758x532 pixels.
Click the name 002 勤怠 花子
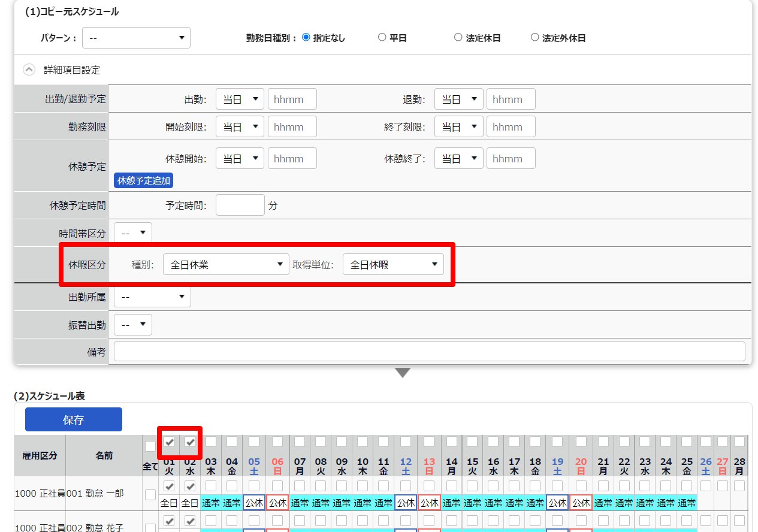coord(95,527)
